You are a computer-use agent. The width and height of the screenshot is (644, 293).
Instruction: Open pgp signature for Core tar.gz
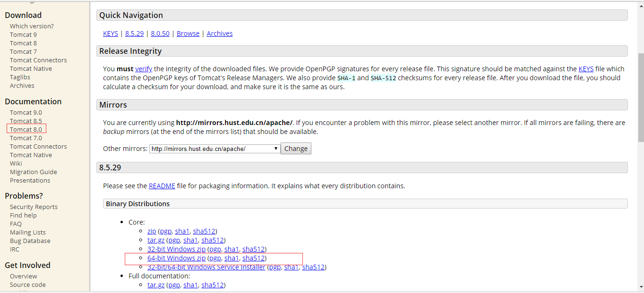[x=174, y=240]
